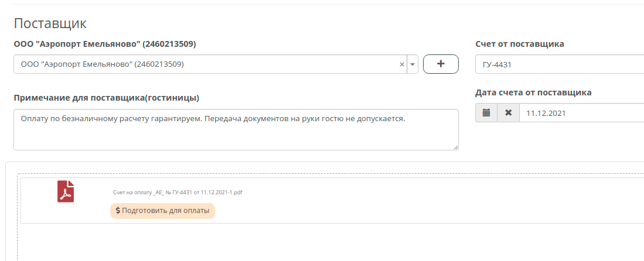Click the bold ООО Аэропорт Емельяново label
The image size is (644, 261).
(x=104, y=44)
